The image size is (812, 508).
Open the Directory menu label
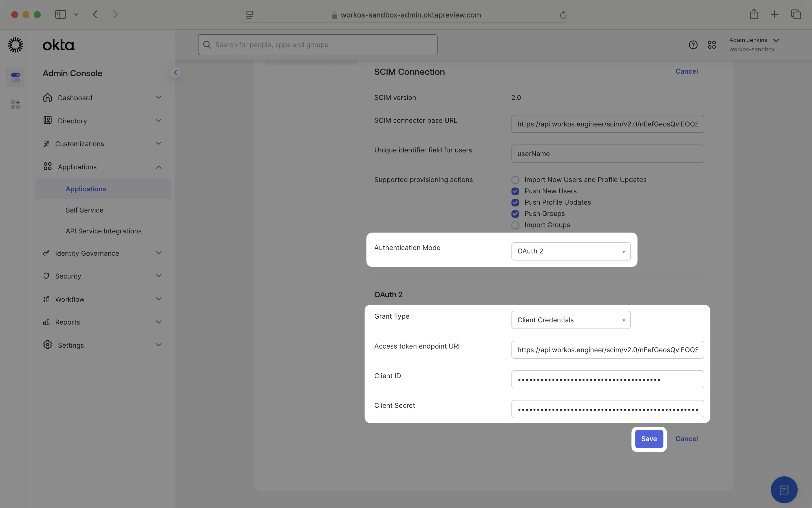[x=72, y=121]
